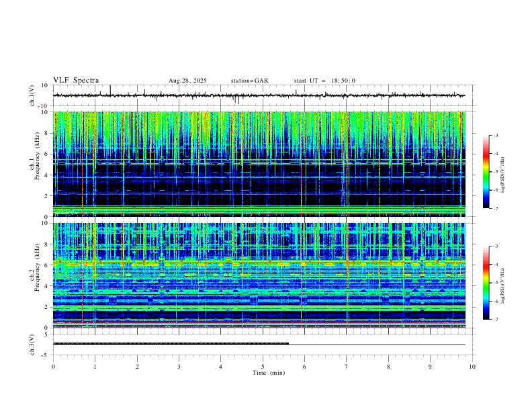532x411 pixels.
Task: Click inside the ch.1 spectrogram panel
Action: click(x=259, y=164)
